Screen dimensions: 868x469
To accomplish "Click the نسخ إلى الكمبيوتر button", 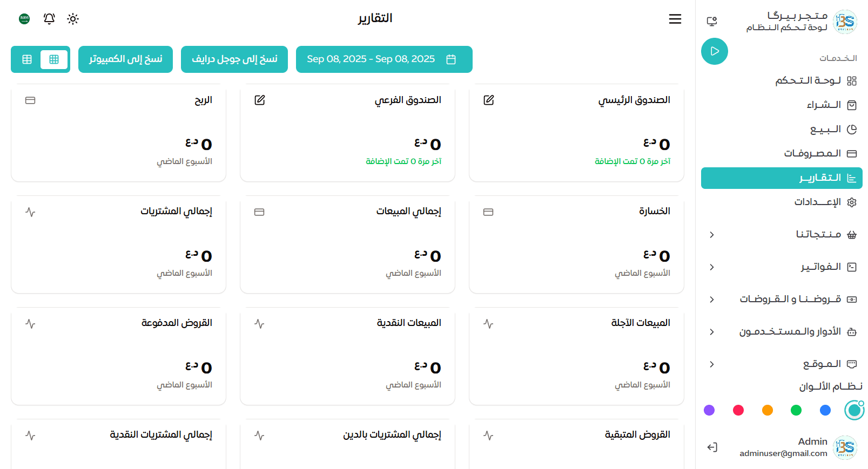I will click(x=125, y=59).
